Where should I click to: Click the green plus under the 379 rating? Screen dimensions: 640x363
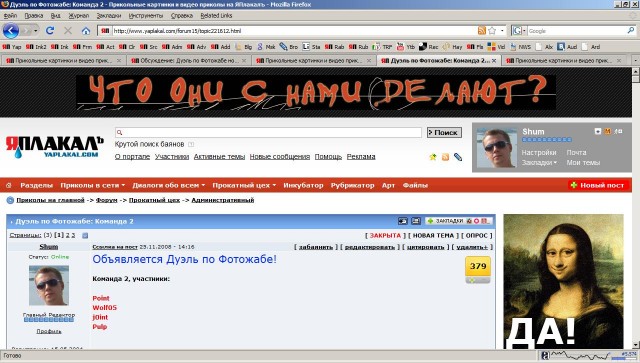[473, 281]
